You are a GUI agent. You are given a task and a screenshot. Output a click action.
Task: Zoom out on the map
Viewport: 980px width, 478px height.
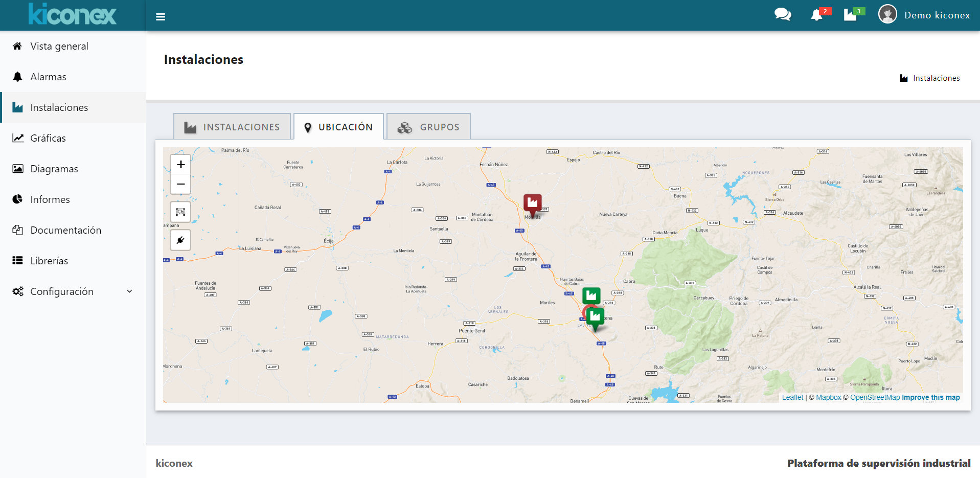(180, 184)
